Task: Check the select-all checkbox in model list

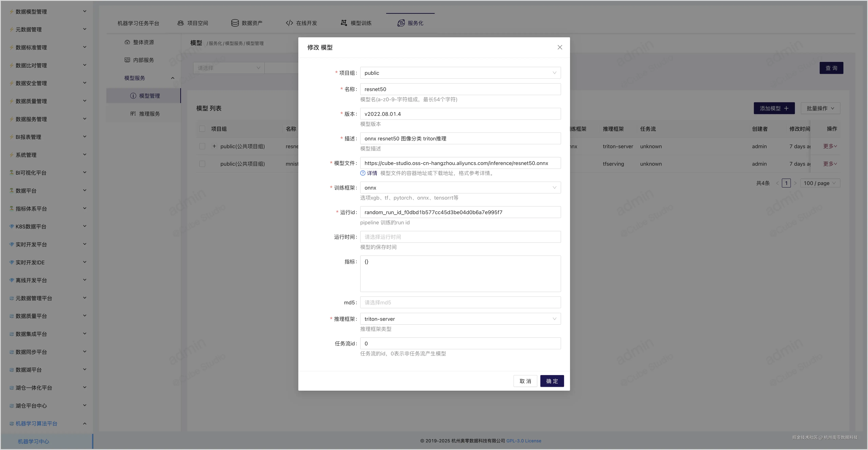Action: pyautogui.click(x=202, y=129)
